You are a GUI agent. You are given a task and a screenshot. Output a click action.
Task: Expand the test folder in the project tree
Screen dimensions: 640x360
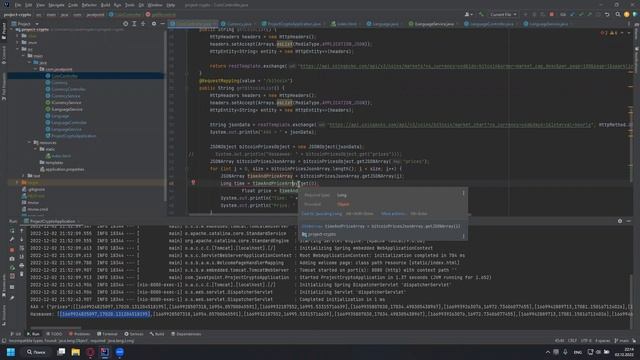[x=23, y=176]
